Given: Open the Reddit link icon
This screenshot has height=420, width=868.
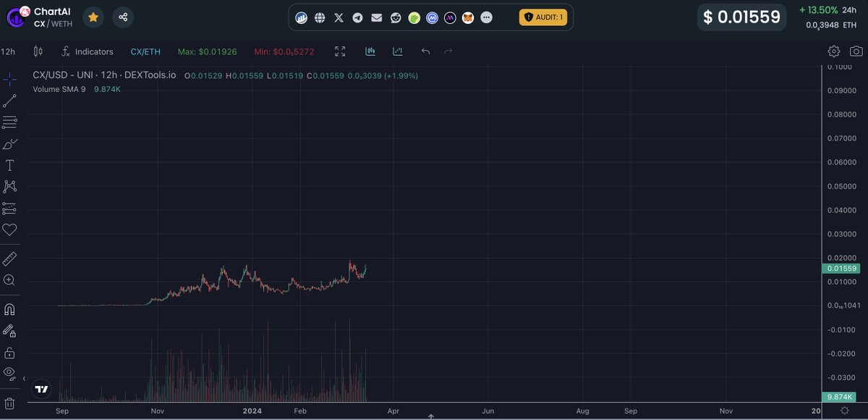Looking at the screenshot, I should tap(395, 17).
